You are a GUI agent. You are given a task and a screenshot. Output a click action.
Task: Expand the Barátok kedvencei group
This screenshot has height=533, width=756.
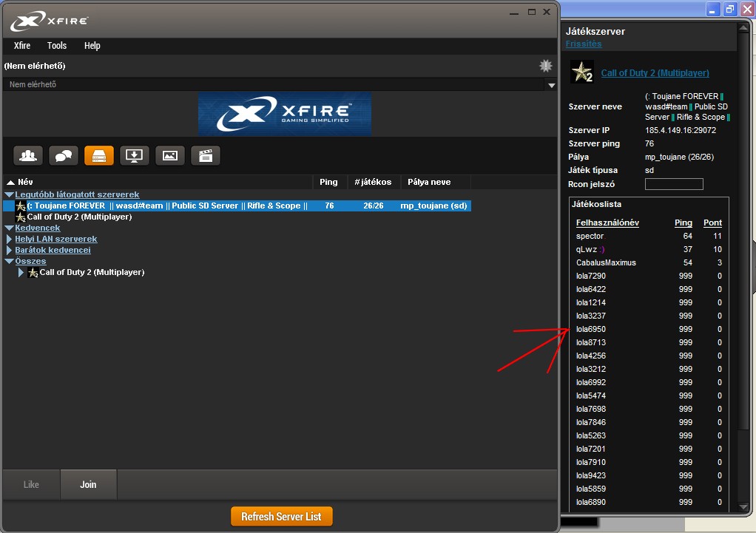click(x=9, y=250)
